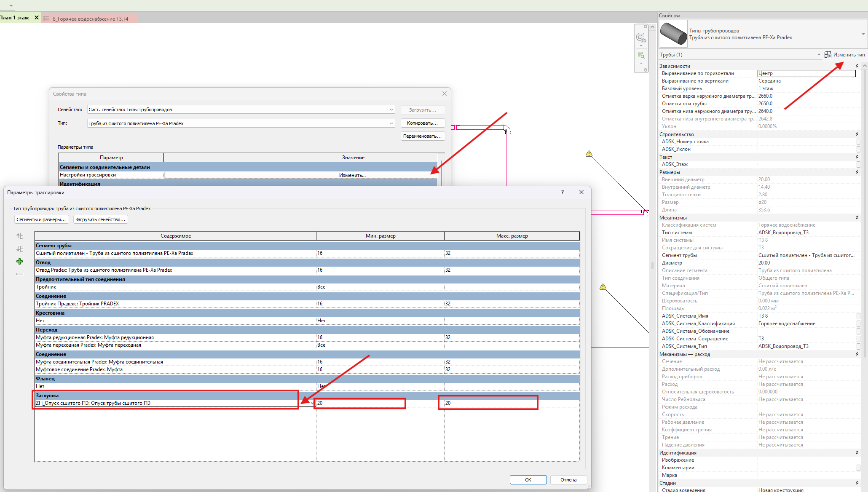Click the minus remove row icon
Viewport: 868px width, 492px height.
click(20, 274)
